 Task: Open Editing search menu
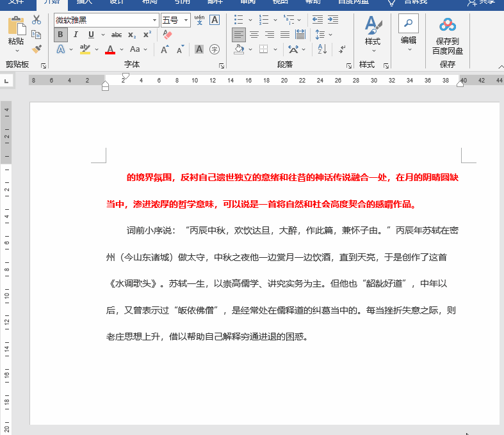409,33
